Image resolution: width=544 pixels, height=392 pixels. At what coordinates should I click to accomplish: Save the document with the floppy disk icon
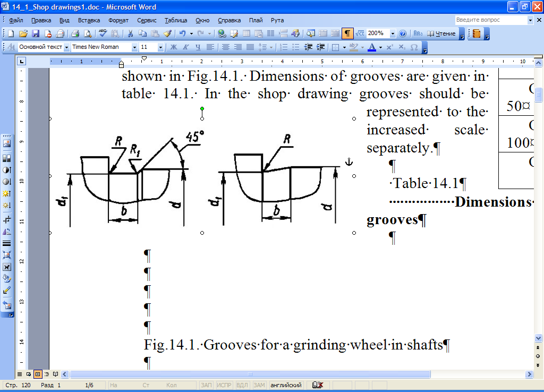click(36, 33)
